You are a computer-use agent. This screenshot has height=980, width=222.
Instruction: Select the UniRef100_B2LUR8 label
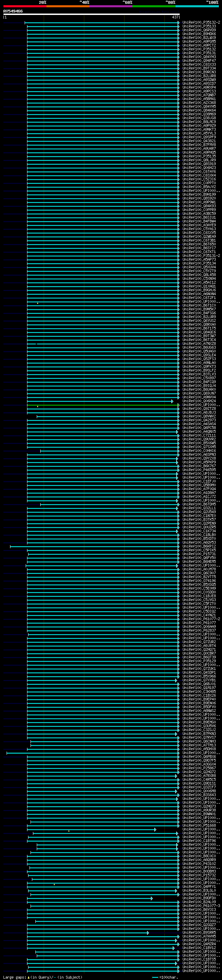199,76
